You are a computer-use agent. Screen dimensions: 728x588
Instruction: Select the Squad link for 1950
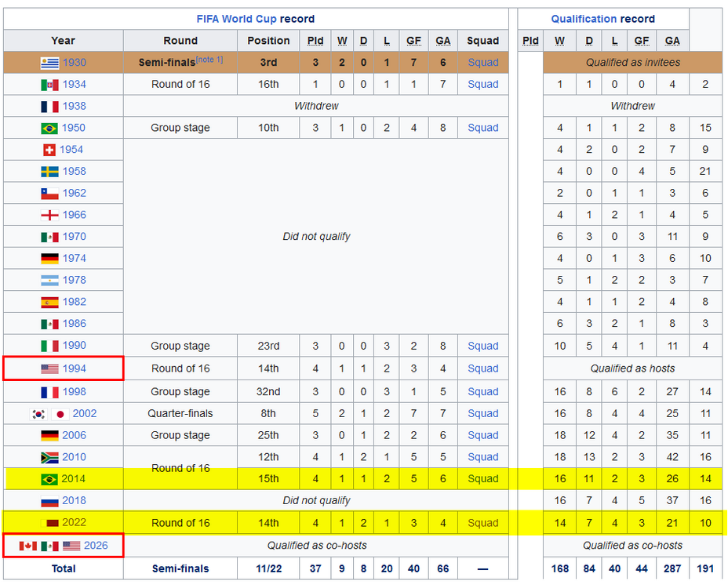[482, 128]
